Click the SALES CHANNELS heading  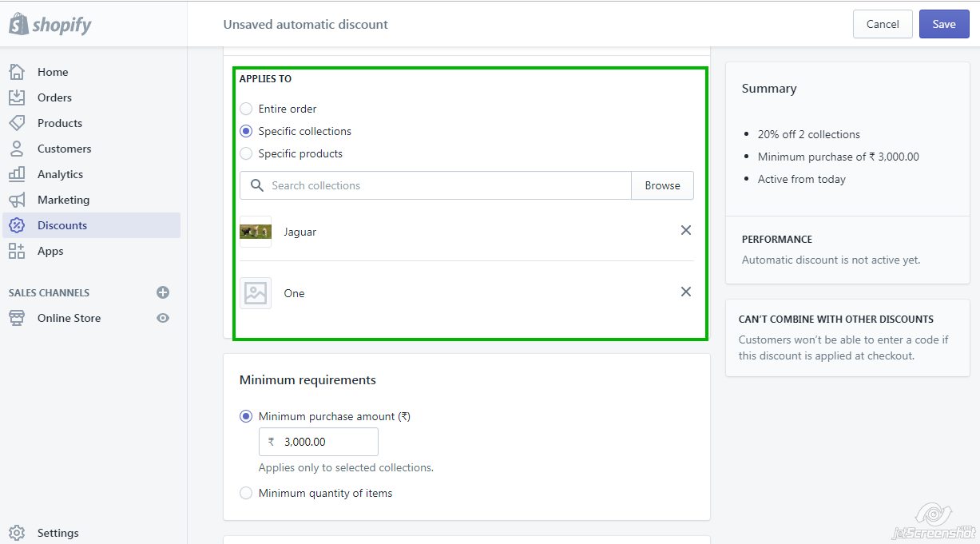point(50,292)
